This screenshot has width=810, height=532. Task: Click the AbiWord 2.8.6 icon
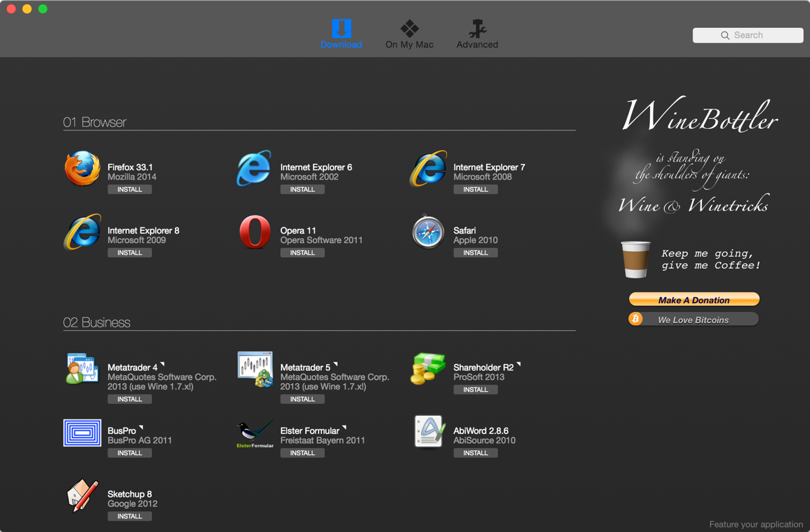(429, 431)
